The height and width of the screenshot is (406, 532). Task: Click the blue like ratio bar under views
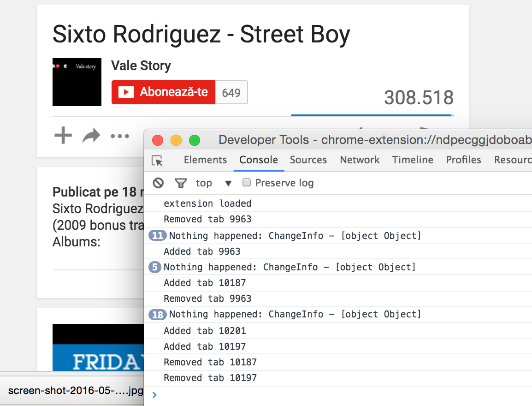tap(371, 115)
